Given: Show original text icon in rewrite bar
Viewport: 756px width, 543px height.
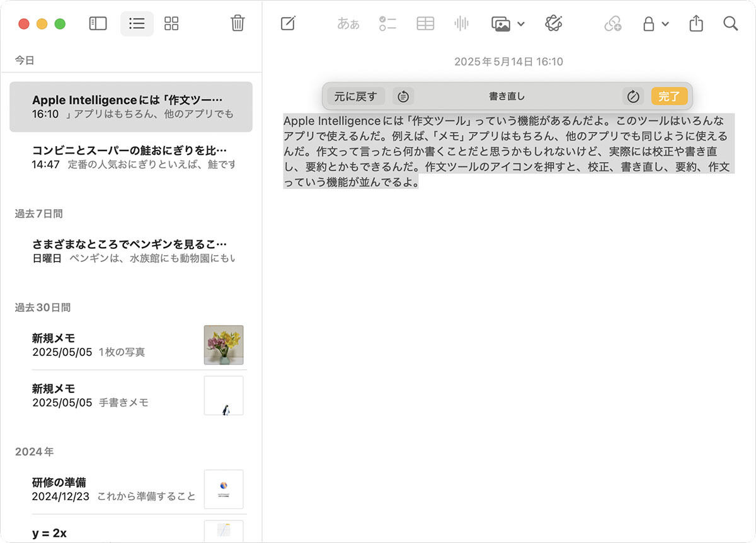Looking at the screenshot, I should point(403,96).
